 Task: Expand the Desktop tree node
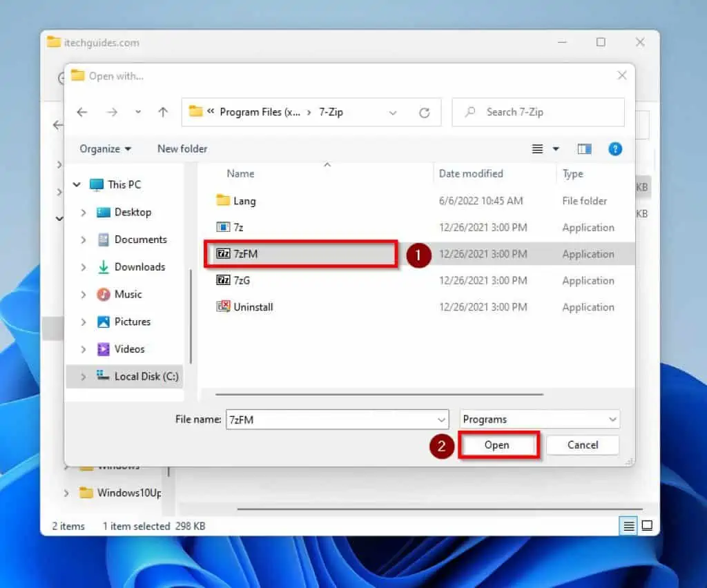(83, 213)
